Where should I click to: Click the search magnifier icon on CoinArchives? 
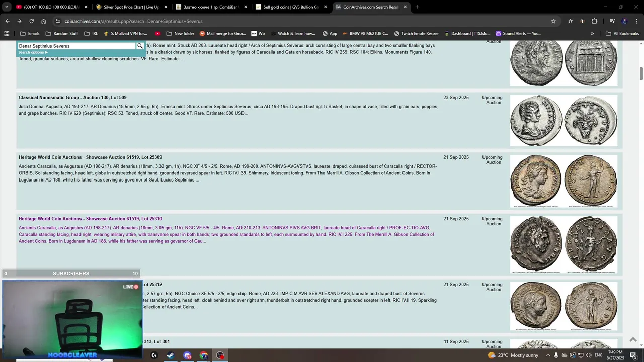140,46
